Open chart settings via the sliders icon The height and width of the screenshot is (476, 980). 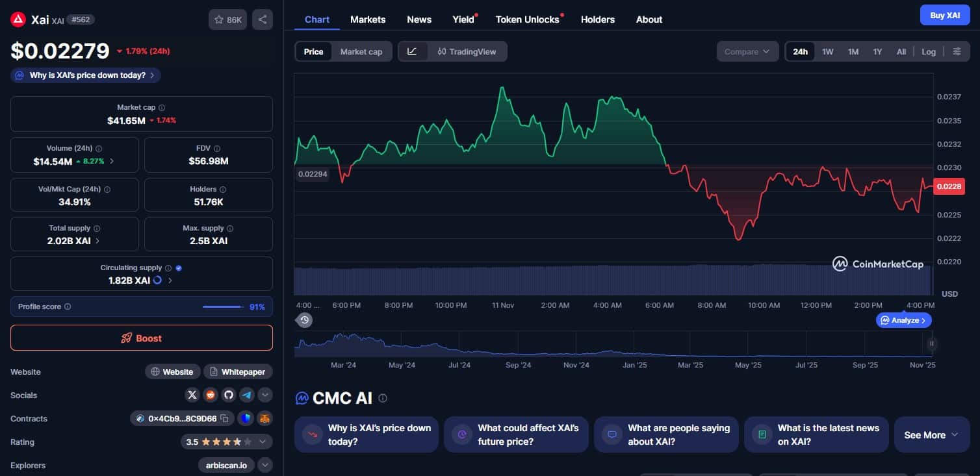pos(957,51)
